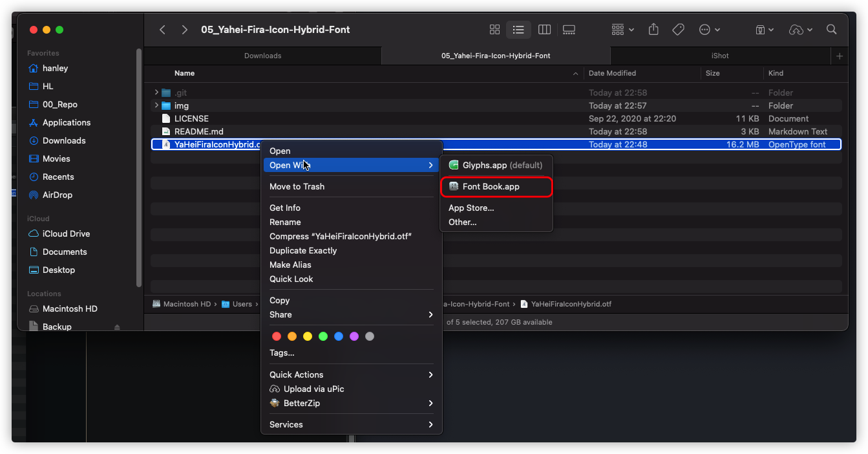Open the Action ellipsis menu
868x454 pixels.
tap(709, 30)
